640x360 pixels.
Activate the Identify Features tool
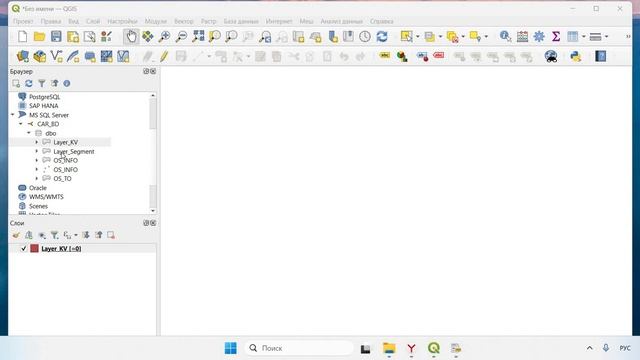pyautogui.click(x=505, y=37)
